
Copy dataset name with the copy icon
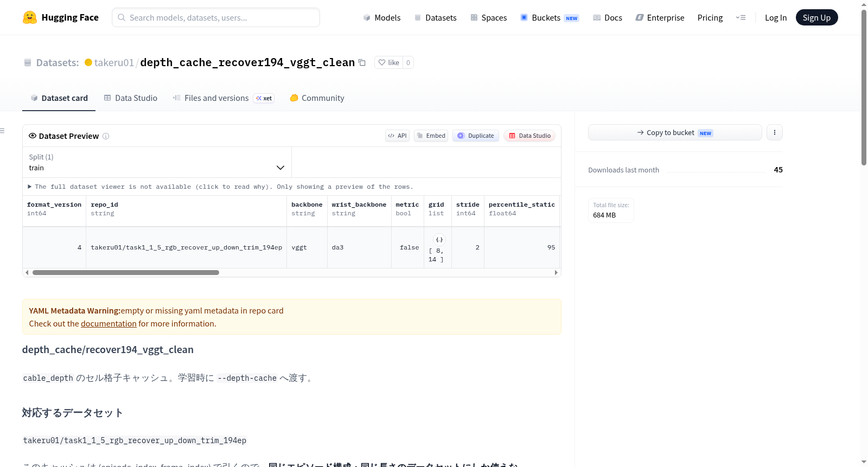[362, 62]
